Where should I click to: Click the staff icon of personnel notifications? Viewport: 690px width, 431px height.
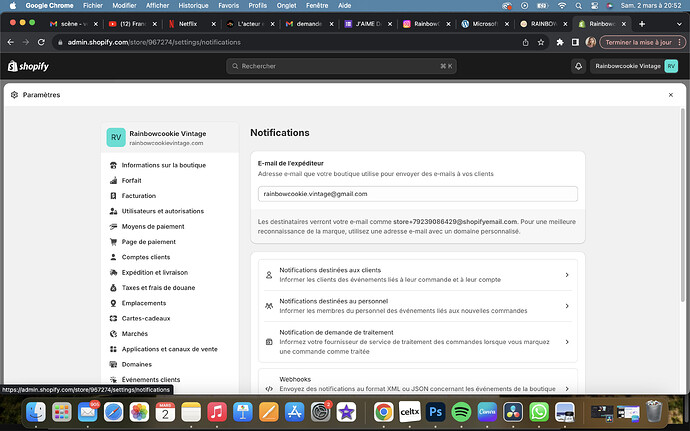[x=269, y=306]
